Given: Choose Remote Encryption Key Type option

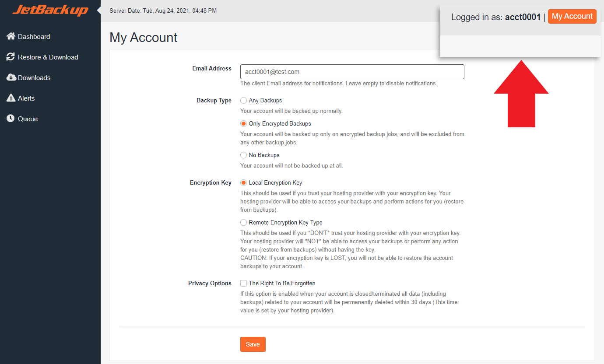Looking at the screenshot, I should (244, 223).
